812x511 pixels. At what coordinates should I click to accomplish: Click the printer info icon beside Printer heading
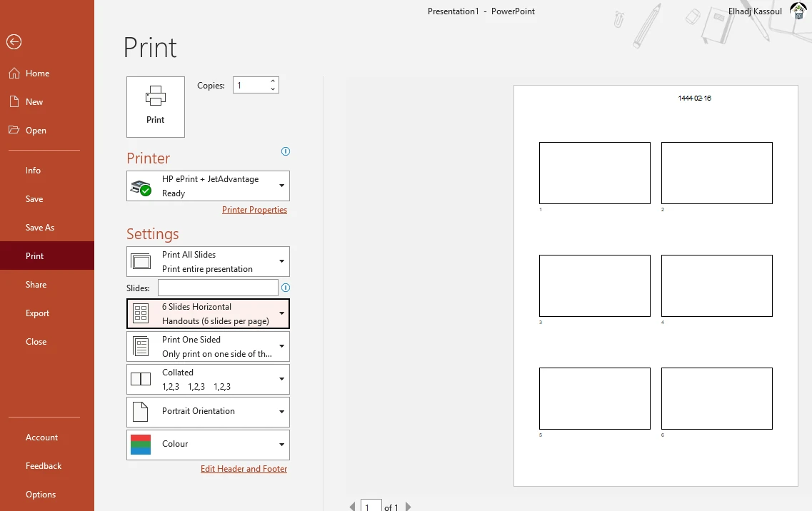click(286, 151)
